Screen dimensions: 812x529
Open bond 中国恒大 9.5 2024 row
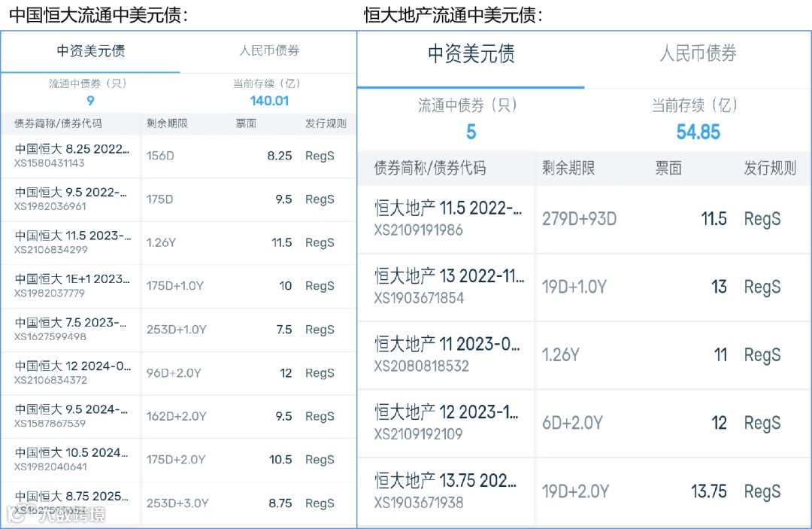coord(179,417)
